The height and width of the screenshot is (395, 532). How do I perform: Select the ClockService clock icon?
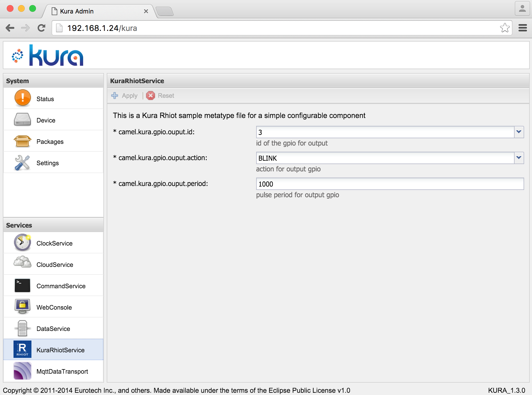click(22, 243)
